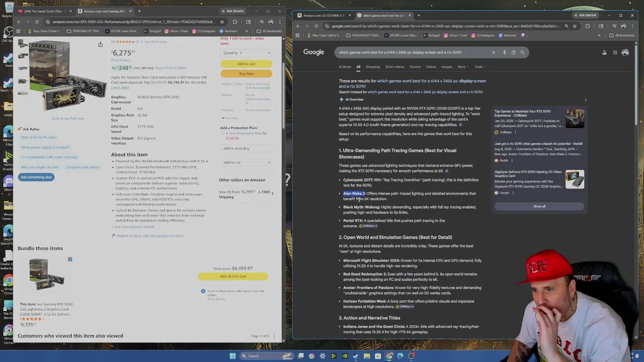Viewport: 644px width, 362px height.
Task: Click Add all 3 to Cart
Action: pos(233,277)
